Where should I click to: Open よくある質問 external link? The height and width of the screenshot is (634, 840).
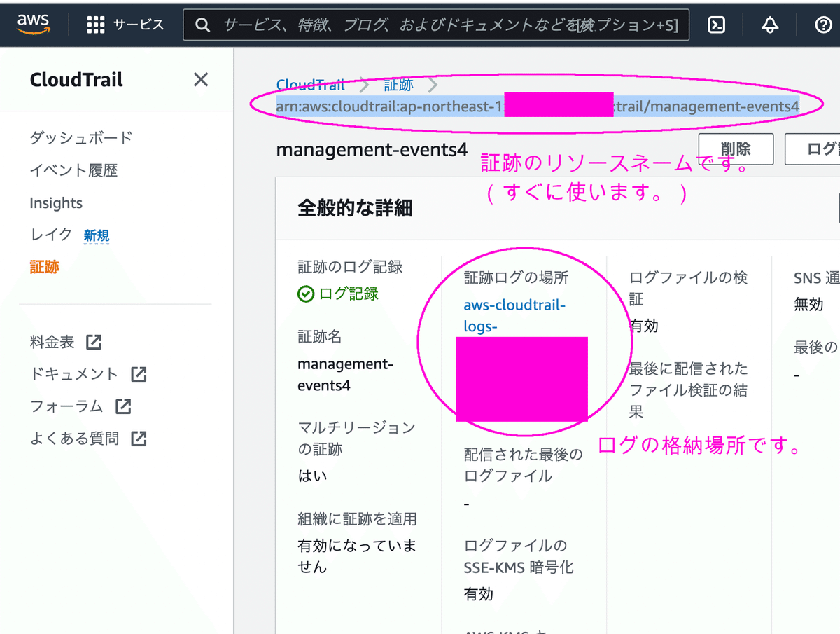tap(74, 439)
